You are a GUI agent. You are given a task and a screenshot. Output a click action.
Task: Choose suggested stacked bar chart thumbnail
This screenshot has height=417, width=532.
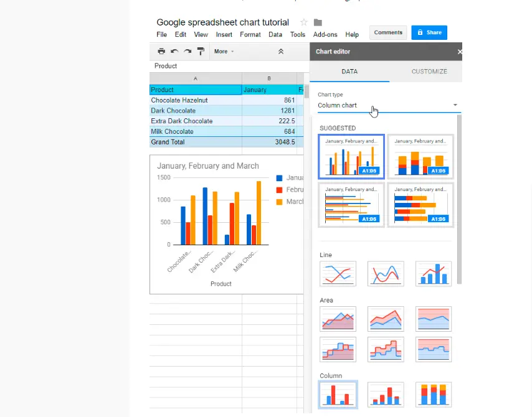point(420,205)
